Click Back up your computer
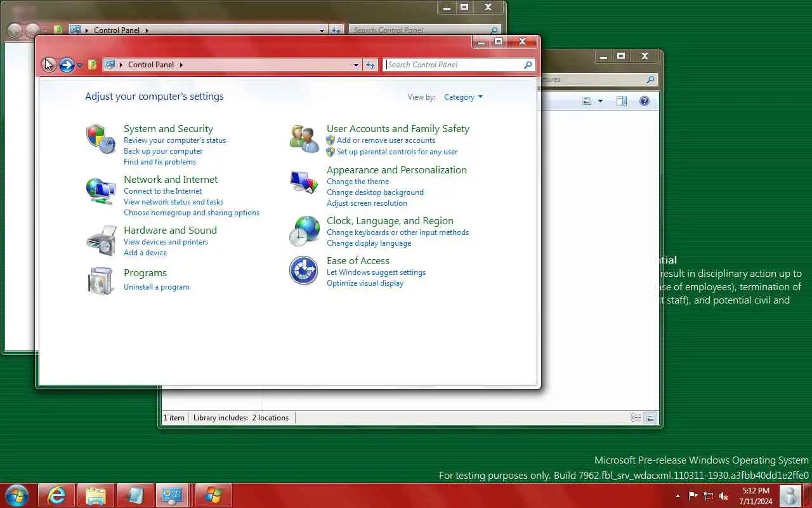This screenshot has width=812, height=508. click(163, 151)
